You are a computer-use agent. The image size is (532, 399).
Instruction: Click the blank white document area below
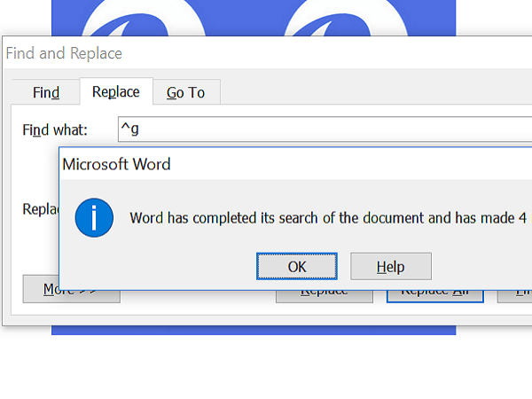[x=266, y=367]
